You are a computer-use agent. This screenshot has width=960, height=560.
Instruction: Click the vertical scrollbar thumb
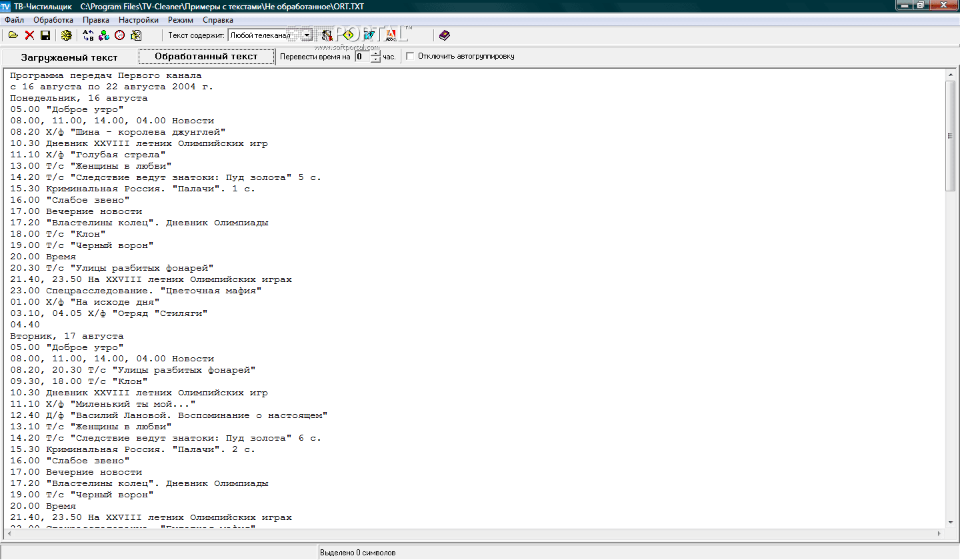(950, 136)
